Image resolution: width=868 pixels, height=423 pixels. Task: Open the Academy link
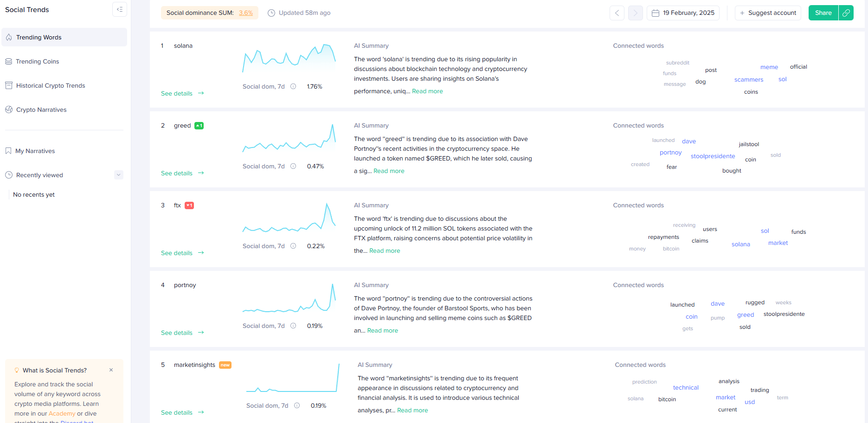(62, 413)
